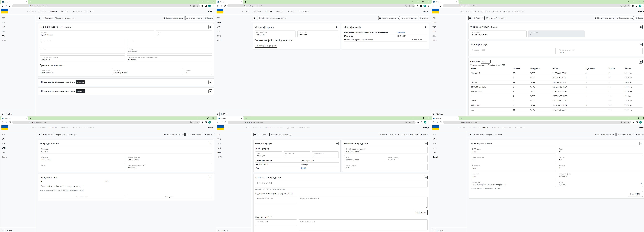
Task: Open settings gear beside 15:01:57 clock
Action: pyautogui.click(x=218, y=114)
